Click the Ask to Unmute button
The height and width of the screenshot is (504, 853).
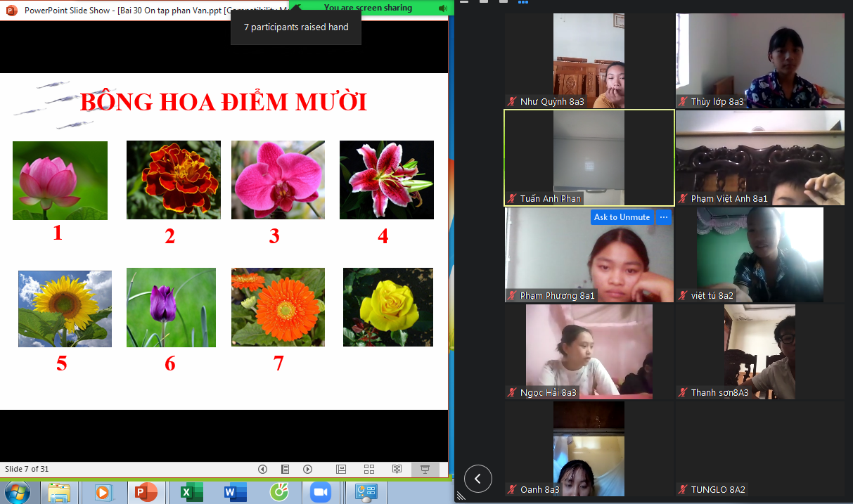[x=622, y=217]
